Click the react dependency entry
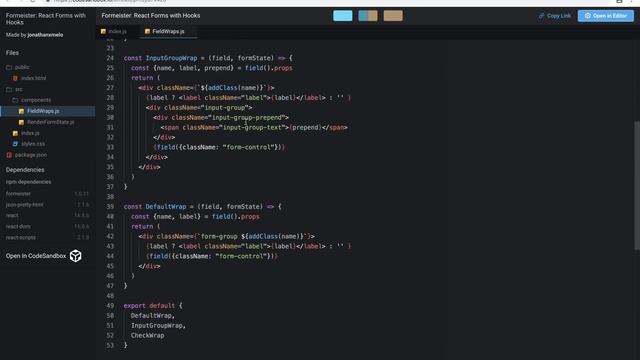Screen dimensions: 640x360 click(x=47, y=216)
